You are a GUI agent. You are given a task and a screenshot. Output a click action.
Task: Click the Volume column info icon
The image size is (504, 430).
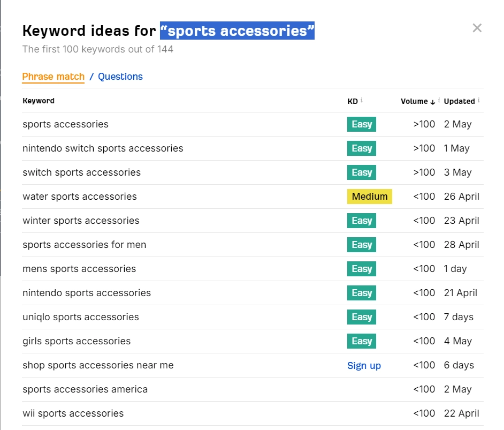(x=439, y=100)
